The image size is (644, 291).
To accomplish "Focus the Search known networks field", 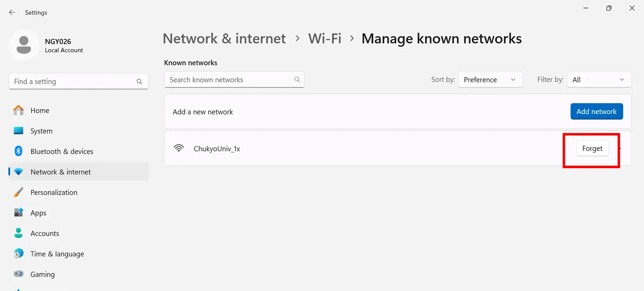I will 229,80.
